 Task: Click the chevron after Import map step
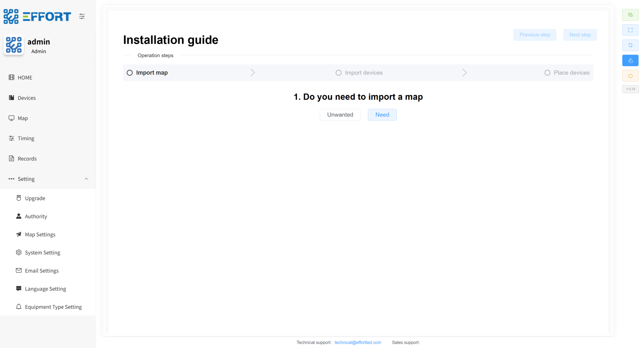(x=253, y=73)
